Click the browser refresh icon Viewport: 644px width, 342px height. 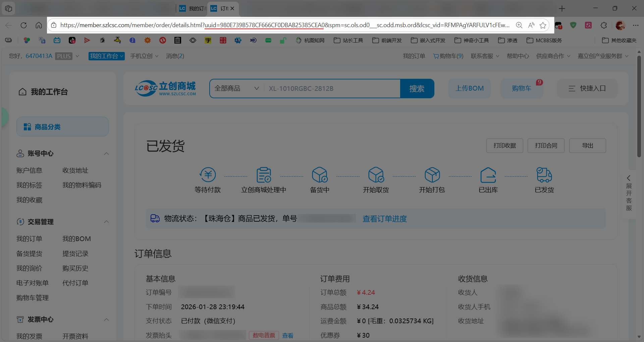click(x=23, y=25)
